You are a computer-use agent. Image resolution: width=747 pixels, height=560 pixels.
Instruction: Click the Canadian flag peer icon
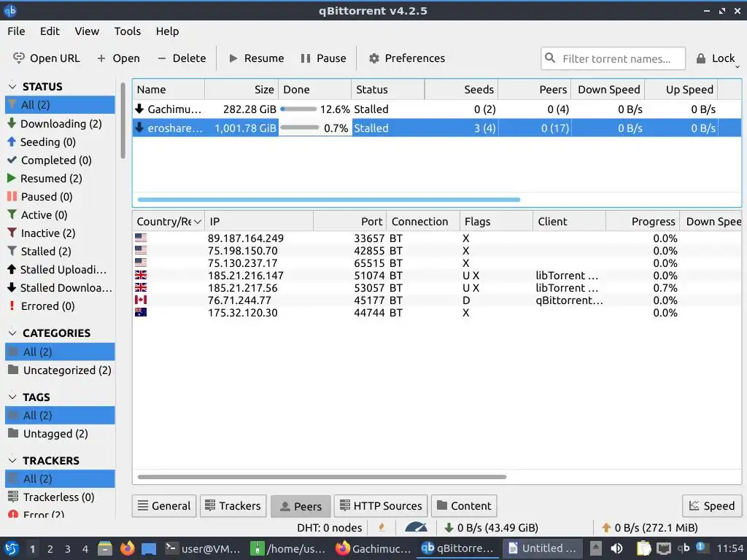click(141, 300)
